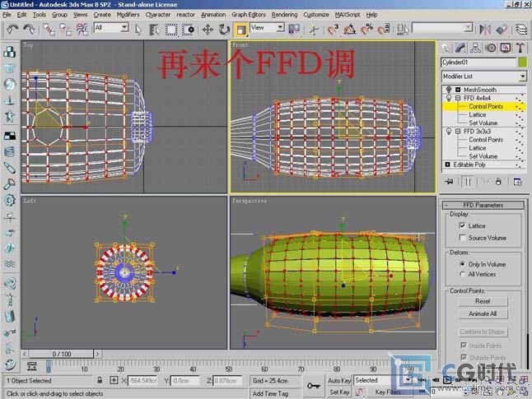Screen dimensions: 532x399
Task: Click the Redo arrow icon
Action: tap(29, 29)
